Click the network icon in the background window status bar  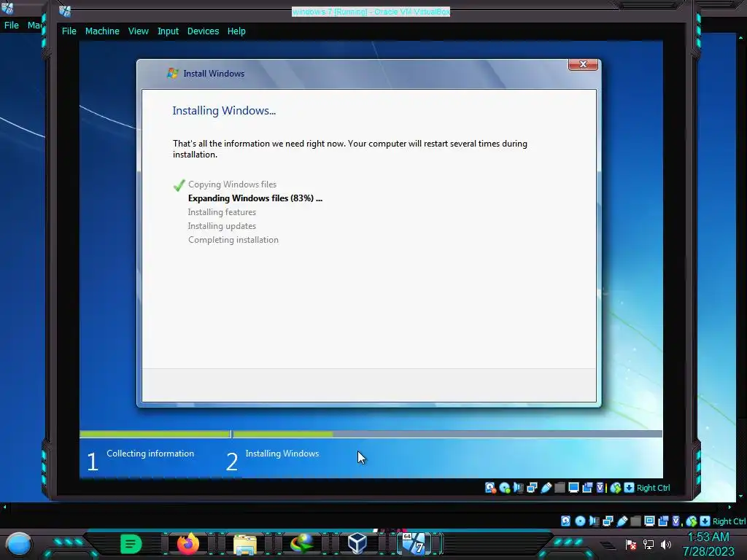(x=608, y=521)
